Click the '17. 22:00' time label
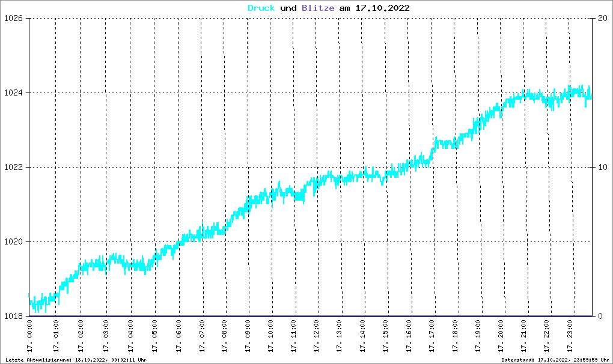This screenshot has width=613, height=364. pyautogui.click(x=546, y=336)
